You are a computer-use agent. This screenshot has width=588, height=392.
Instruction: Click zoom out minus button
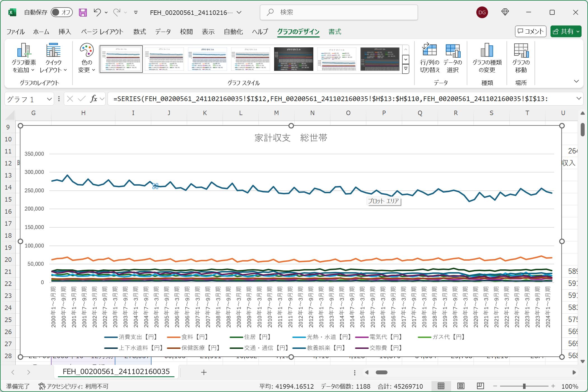[x=495, y=386]
